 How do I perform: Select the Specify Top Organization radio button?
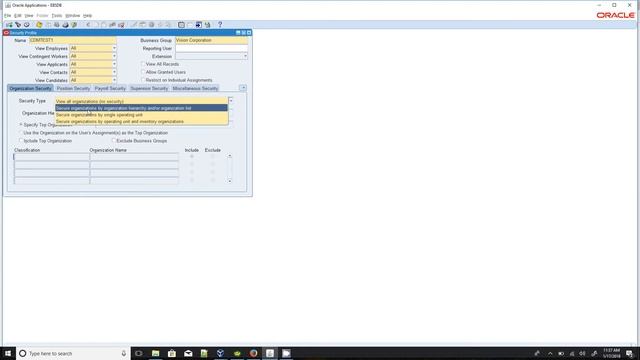coord(21,124)
